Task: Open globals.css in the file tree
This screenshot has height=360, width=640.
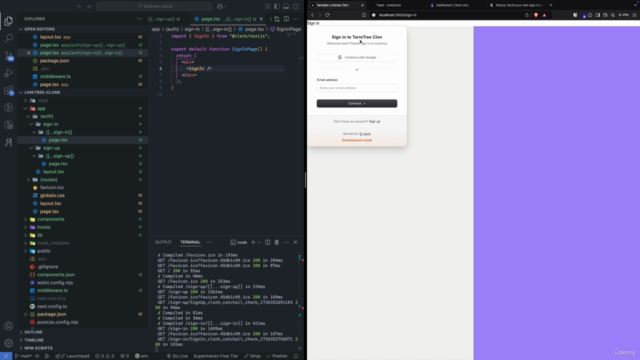Action: (52, 196)
